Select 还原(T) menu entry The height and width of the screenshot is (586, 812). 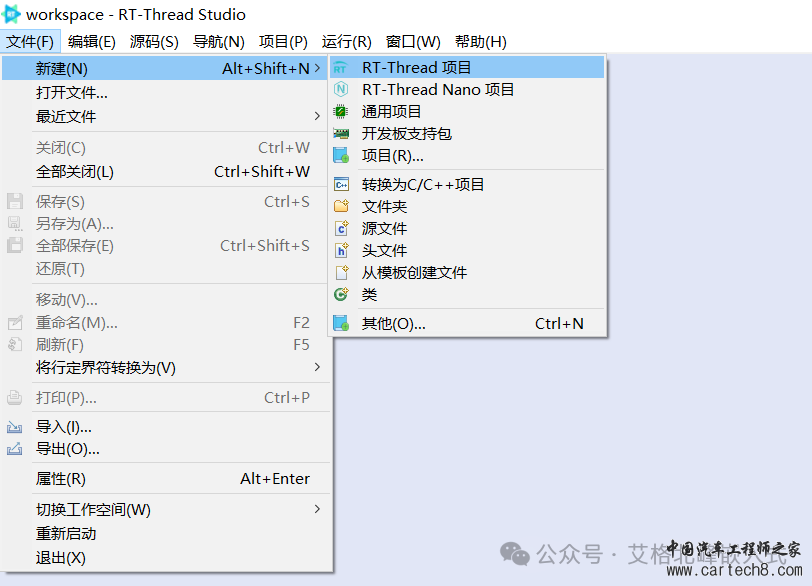[166, 269]
